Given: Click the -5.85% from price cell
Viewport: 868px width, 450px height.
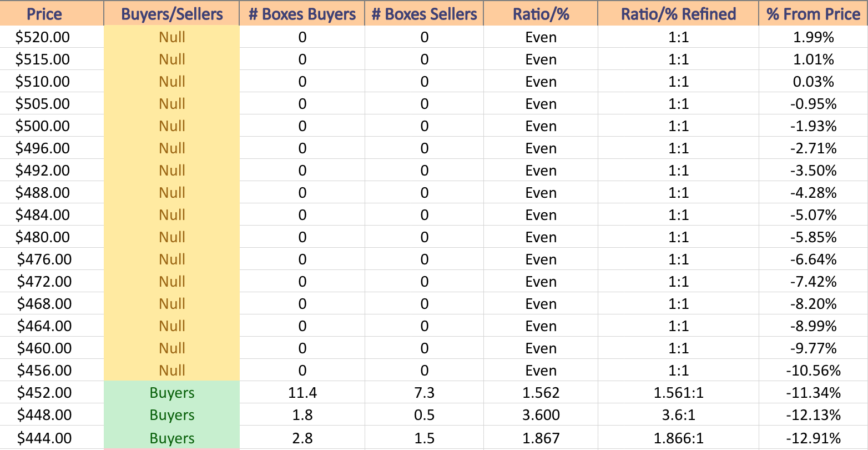Looking at the screenshot, I should 814,237.
